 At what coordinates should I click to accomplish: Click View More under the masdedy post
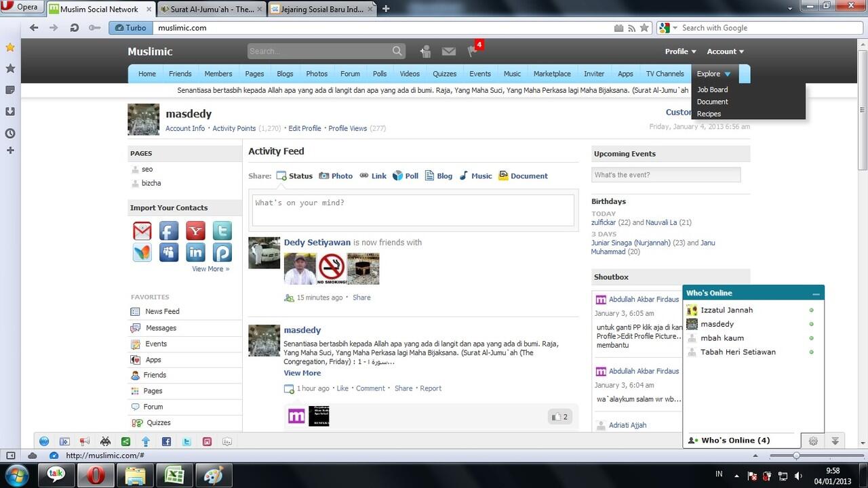[302, 373]
